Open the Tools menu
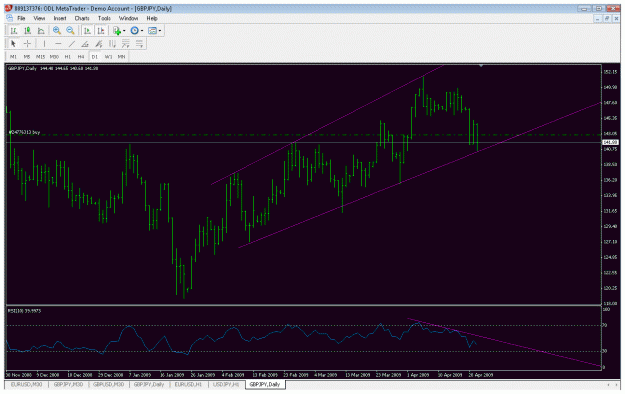The width and height of the screenshot is (625, 394). pyautogui.click(x=104, y=18)
